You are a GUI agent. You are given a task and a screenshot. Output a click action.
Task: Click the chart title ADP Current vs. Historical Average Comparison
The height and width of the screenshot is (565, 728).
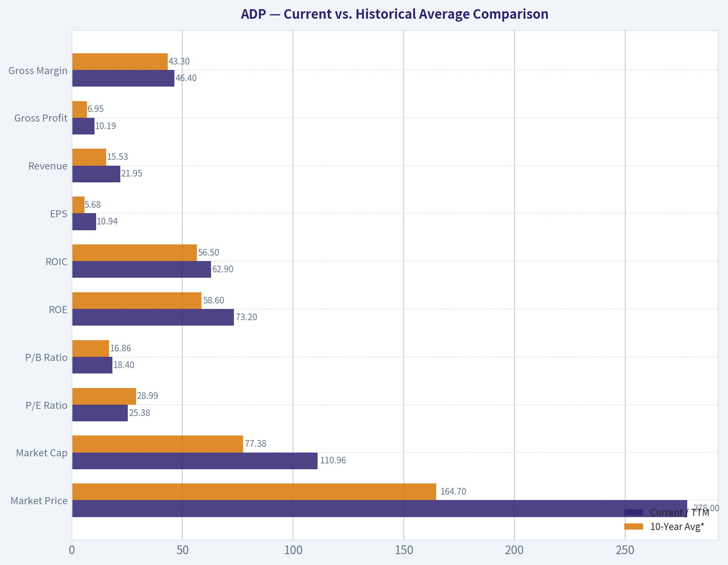395,14
